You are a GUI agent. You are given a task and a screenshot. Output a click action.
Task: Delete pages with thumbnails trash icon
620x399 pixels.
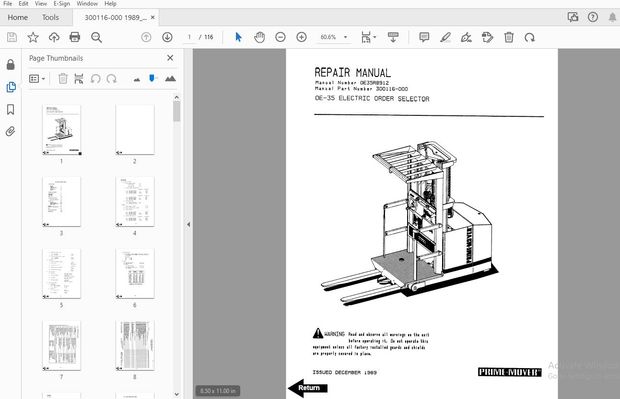(x=62, y=79)
